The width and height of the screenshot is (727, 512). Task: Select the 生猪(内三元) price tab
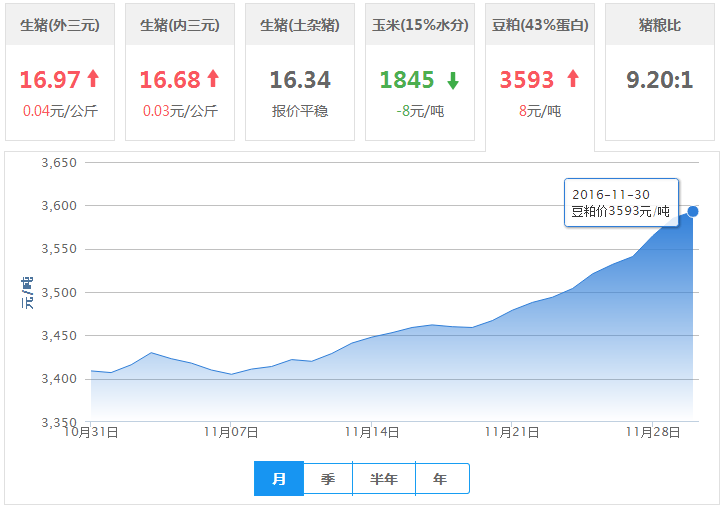click(180, 72)
